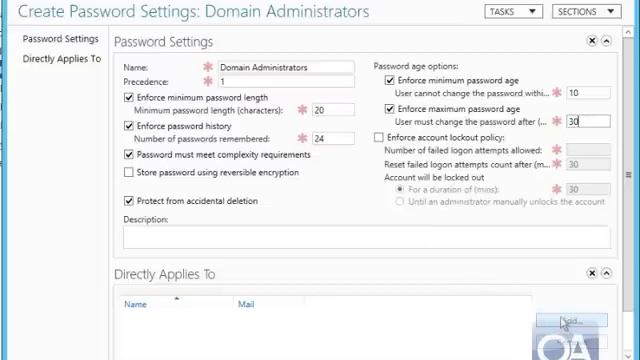This screenshot has height=360, width=640.
Task: Click Number of passwords remembered field
Action: (333, 139)
